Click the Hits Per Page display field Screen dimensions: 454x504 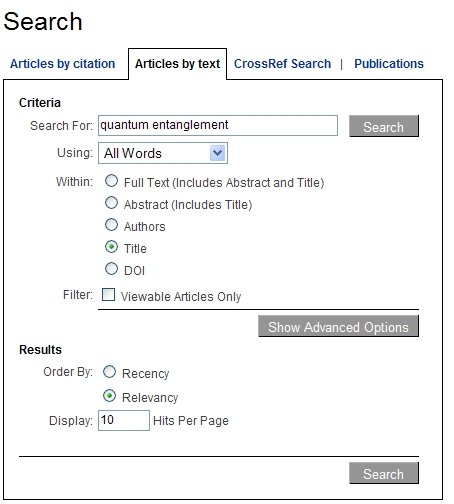(124, 420)
